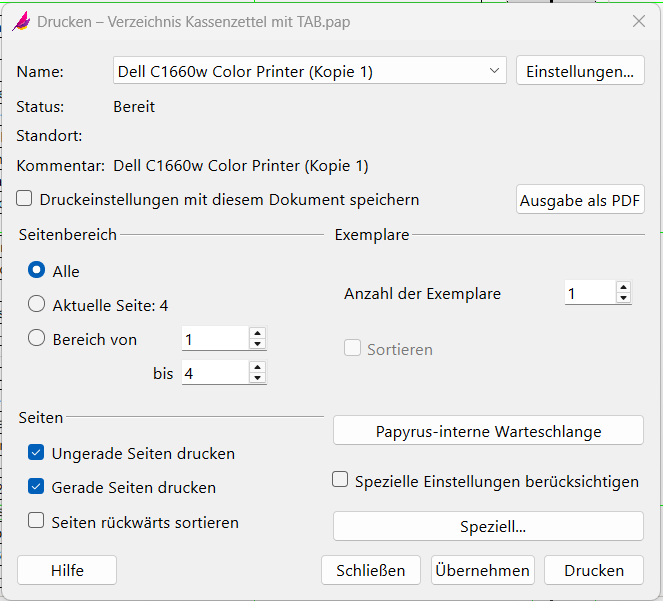Uncheck Ungerade Seiten drucken
Image resolution: width=663 pixels, height=601 pixels.
point(36,454)
